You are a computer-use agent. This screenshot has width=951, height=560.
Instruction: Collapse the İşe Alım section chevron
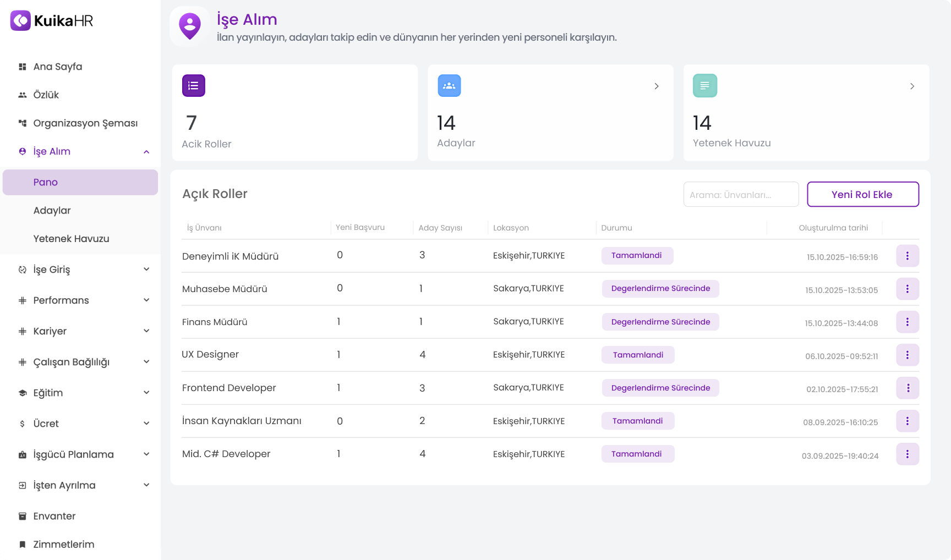click(146, 151)
